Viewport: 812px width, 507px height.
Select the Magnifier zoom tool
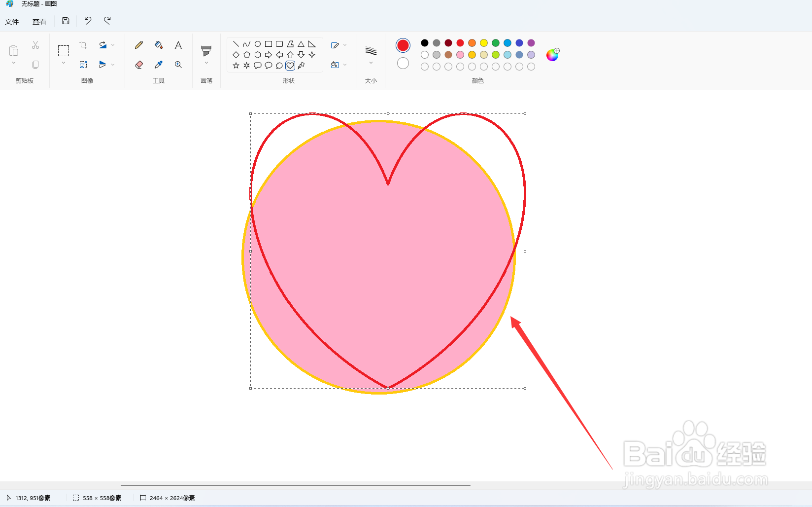pos(178,65)
